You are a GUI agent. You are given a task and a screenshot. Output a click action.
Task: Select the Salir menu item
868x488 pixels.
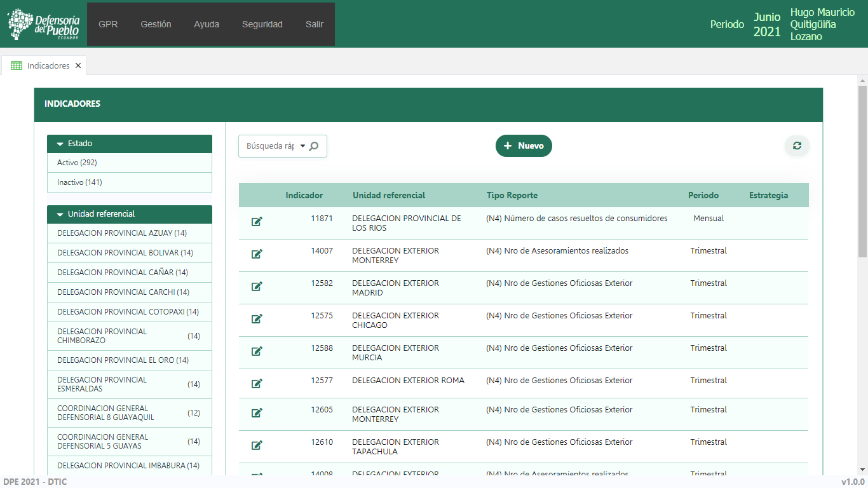coord(315,24)
